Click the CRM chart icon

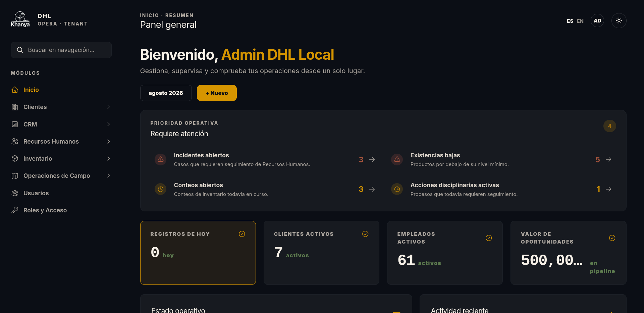tap(15, 124)
